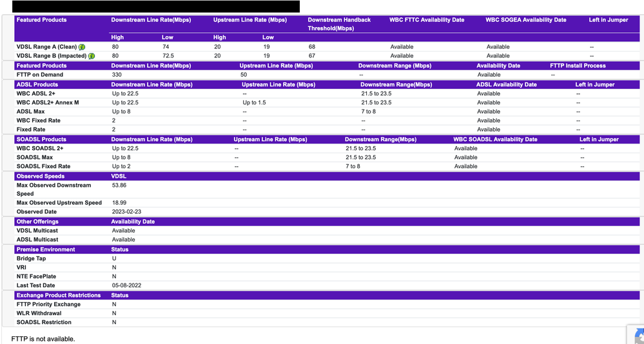Click the Max Observed Downstream Speed value 53.86
This screenshot has height=344, width=644.
tap(119, 186)
